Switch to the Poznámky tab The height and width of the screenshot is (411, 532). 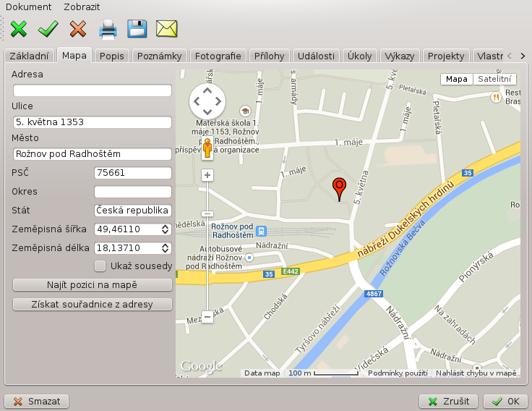160,56
